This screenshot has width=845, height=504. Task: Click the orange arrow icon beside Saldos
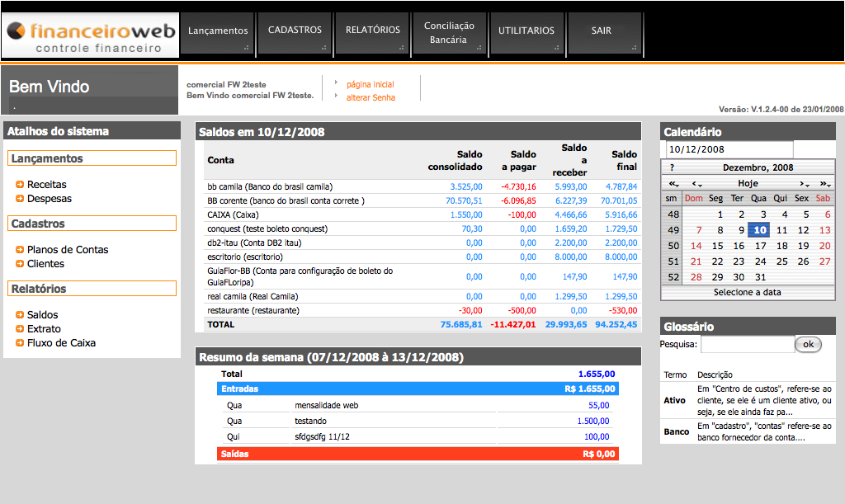pyautogui.click(x=20, y=314)
